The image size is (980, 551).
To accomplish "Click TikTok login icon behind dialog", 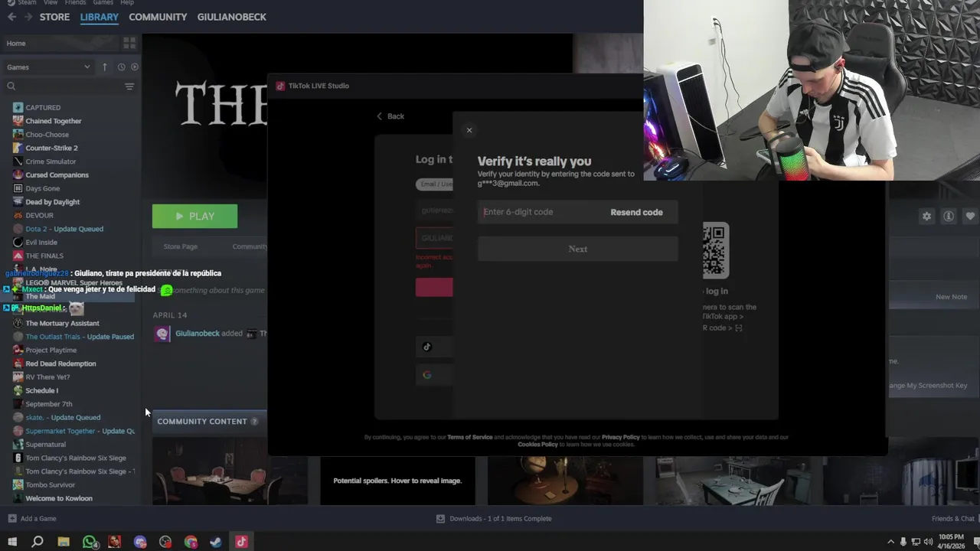I will pos(427,347).
